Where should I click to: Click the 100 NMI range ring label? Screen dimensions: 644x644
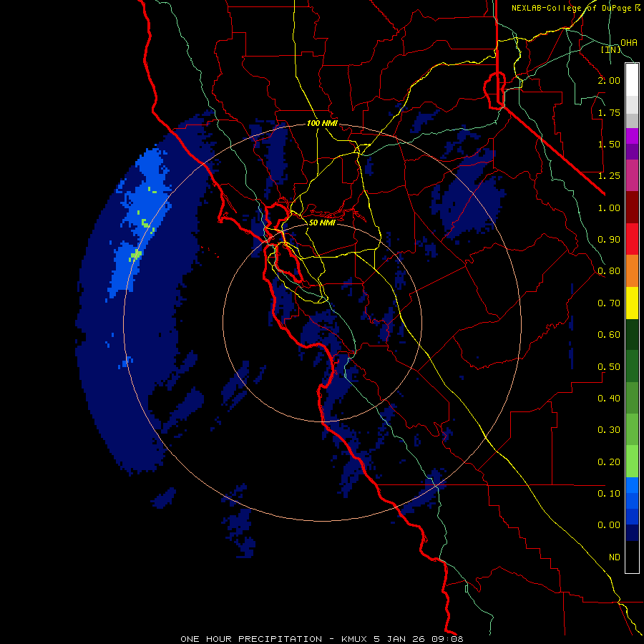(x=323, y=123)
